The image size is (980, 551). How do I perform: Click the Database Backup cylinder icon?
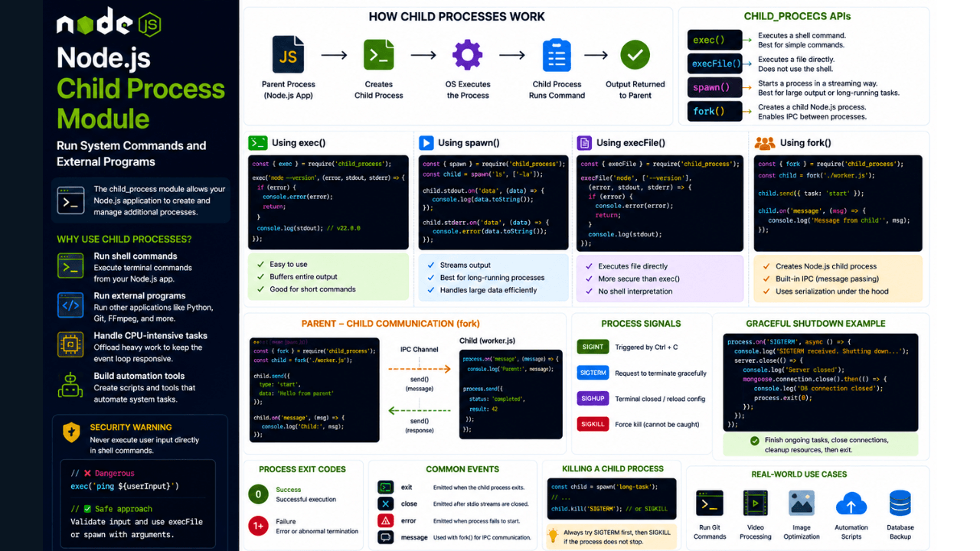tap(900, 504)
